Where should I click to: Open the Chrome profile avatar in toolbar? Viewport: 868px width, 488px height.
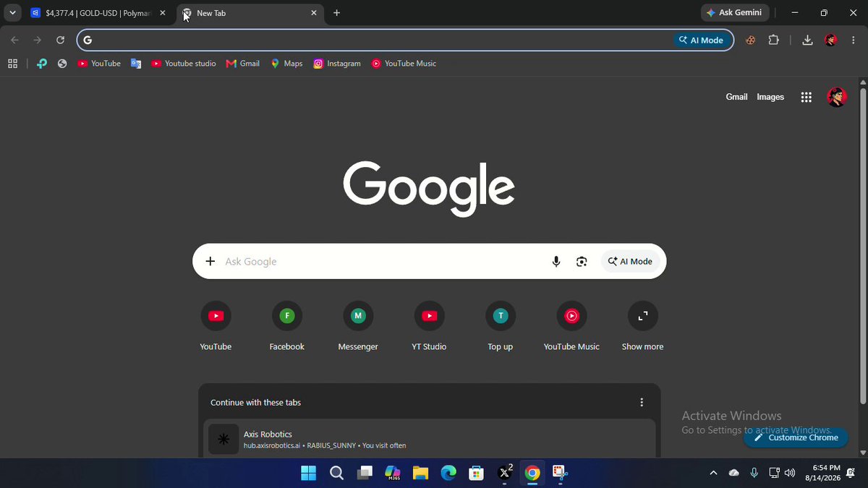tap(831, 40)
